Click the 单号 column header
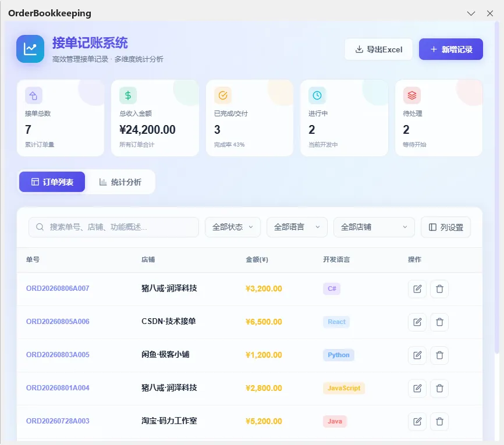The height and width of the screenshot is (445, 504). [33, 259]
